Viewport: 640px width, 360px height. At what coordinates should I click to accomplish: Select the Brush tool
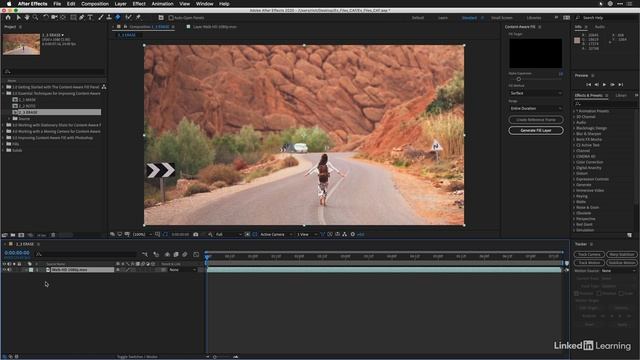[100, 18]
